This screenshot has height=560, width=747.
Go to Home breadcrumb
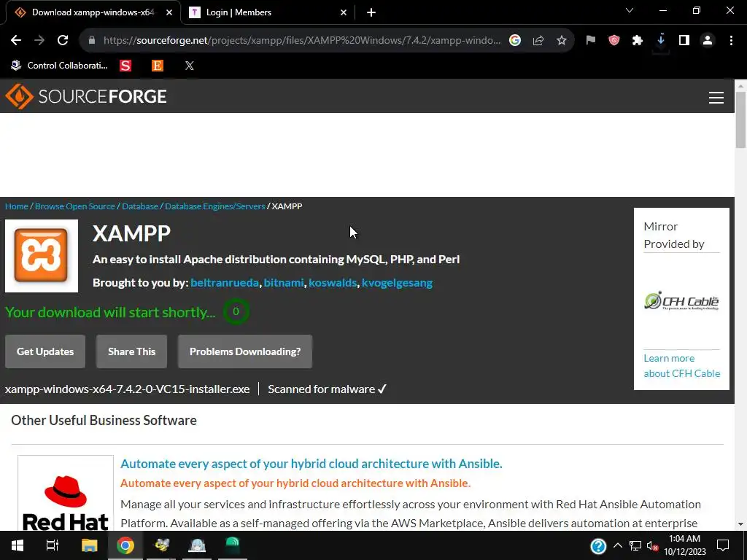[17, 206]
